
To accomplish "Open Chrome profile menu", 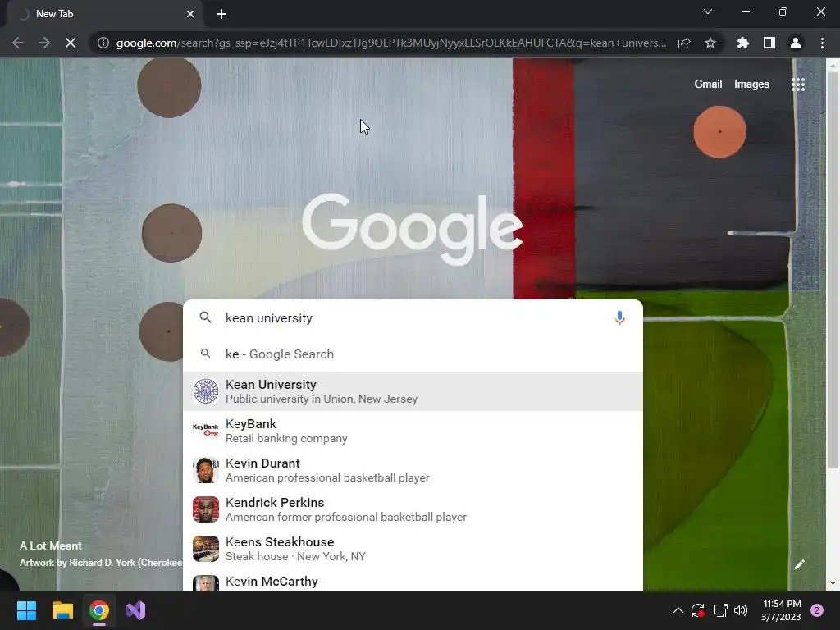I will point(796,43).
